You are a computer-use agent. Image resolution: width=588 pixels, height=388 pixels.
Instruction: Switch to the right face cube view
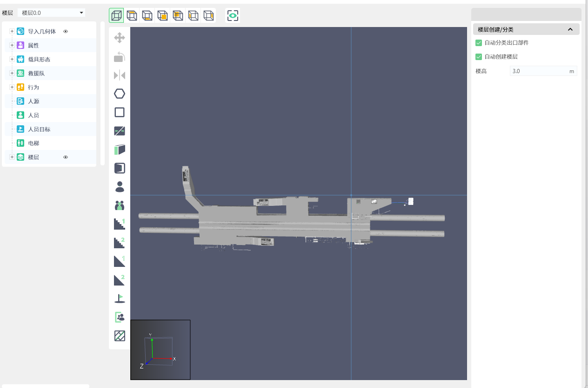(x=208, y=15)
